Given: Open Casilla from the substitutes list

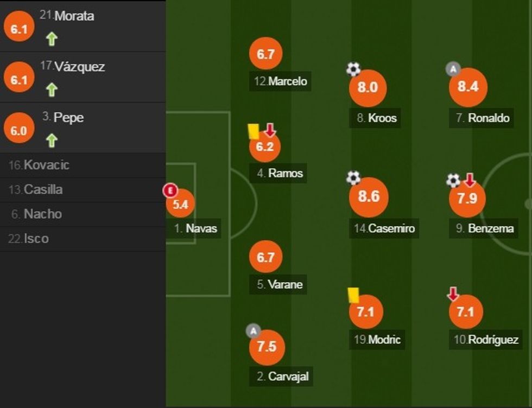Looking at the screenshot, I should (43, 189).
